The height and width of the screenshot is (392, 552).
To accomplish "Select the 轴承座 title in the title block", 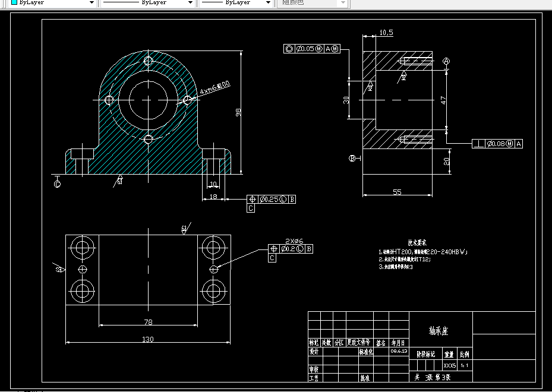I will pyautogui.click(x=439, y=331).
